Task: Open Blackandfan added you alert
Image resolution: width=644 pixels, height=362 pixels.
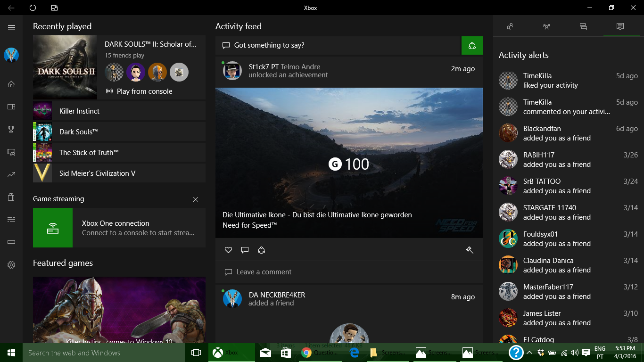Action: 568,133
